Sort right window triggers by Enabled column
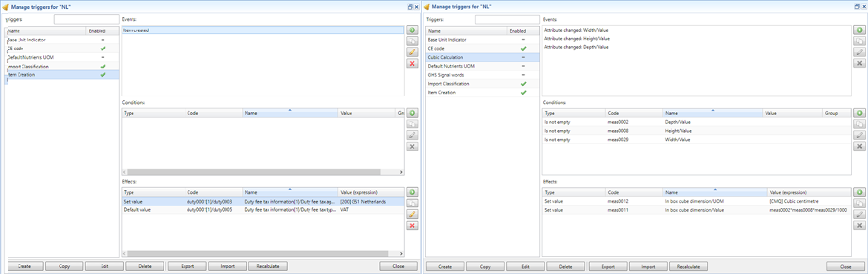Image resolution: width=868 pixels, height=274 pixels. [523, 31]
